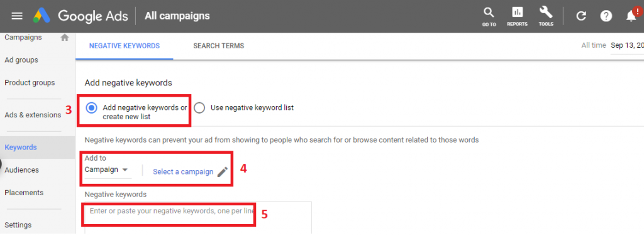Open the All time date range selector
644x236 pixels.
click(x=613, y=45)
